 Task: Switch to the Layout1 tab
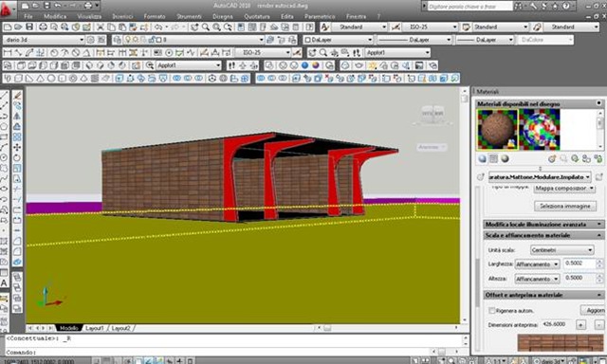coord(95,328)
